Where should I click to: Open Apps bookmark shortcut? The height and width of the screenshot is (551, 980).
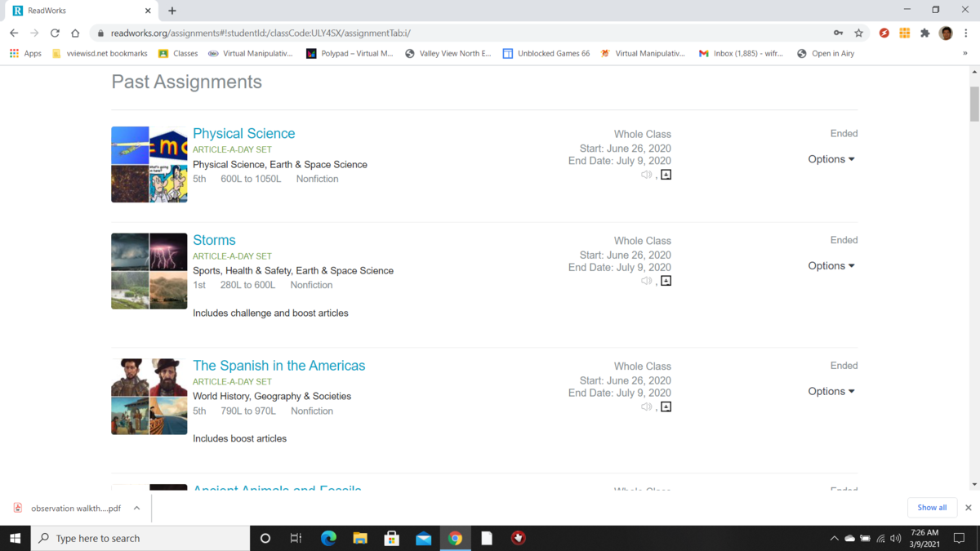point(25,54)
